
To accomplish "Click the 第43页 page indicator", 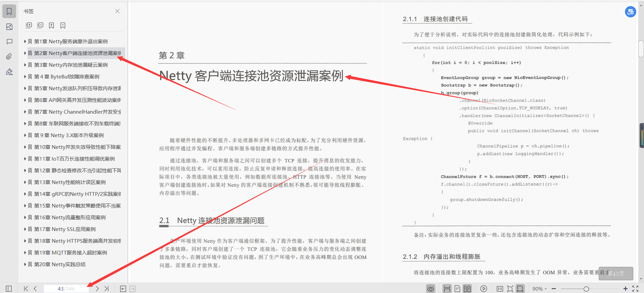I will click(x=616, y=274).
